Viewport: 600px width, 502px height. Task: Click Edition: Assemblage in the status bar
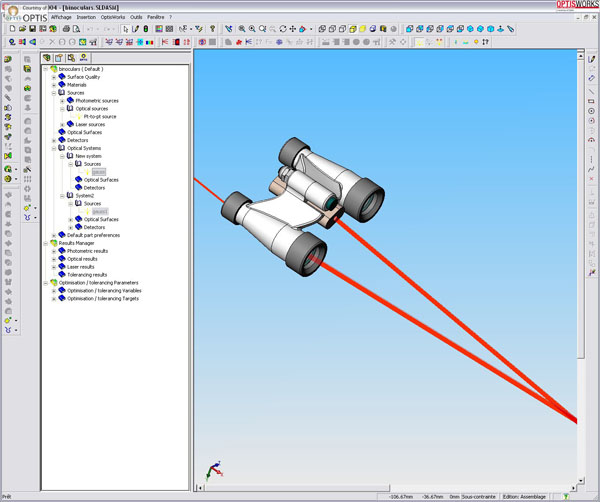524,497
